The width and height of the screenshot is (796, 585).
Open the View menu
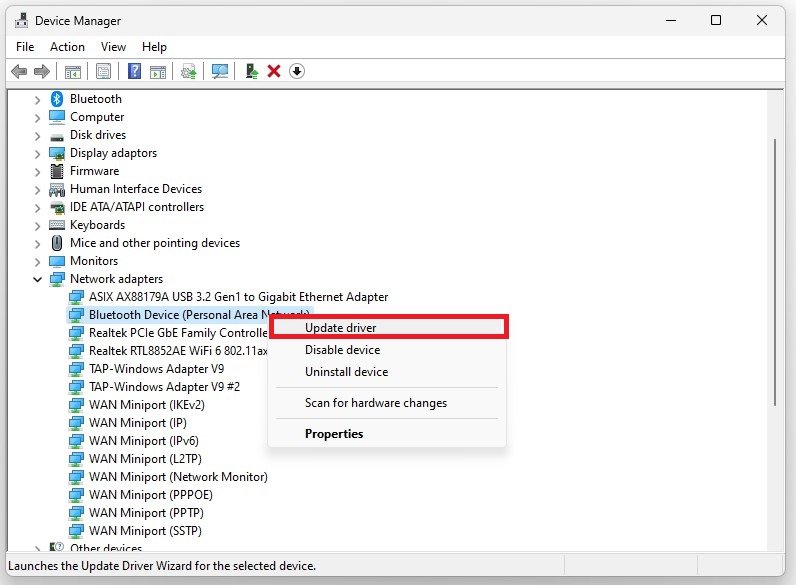113,47
